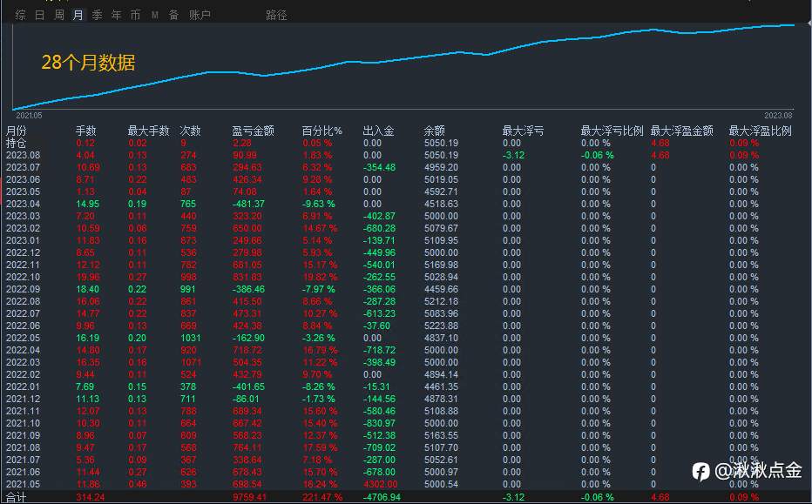Image resolution: width=812 pixels, height=504 pixels.
Task: Sort by the 盈亏金额 column header
Action: pos(253,131)
